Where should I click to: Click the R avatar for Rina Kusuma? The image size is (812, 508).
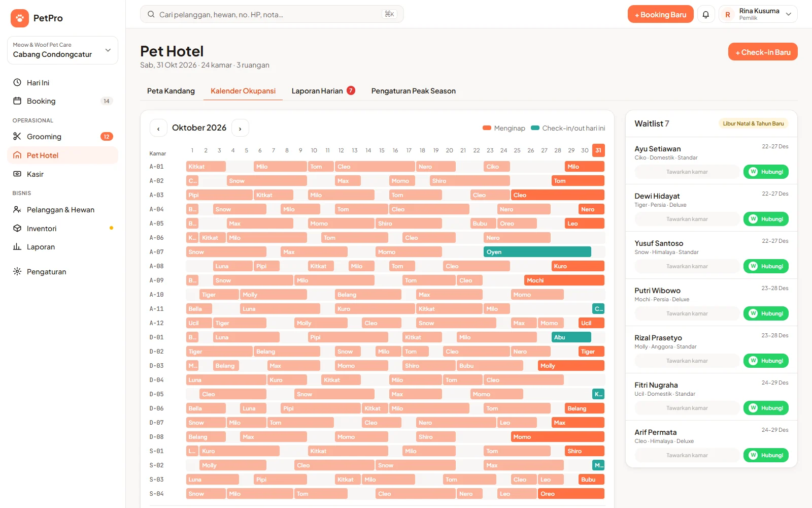click(728, 15)
